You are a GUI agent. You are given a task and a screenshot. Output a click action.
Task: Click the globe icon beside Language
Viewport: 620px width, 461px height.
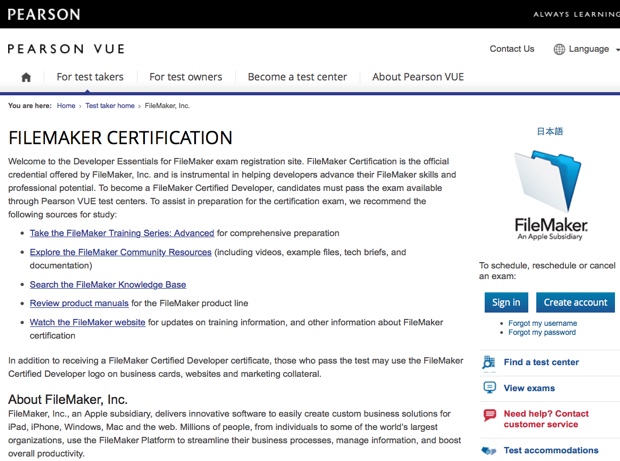point(559,49)
